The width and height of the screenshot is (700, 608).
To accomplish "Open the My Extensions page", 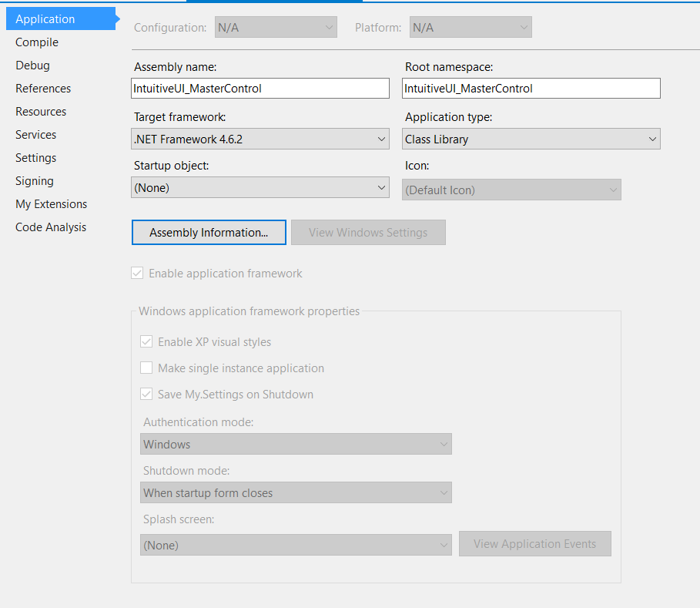I will click(51, 203).
